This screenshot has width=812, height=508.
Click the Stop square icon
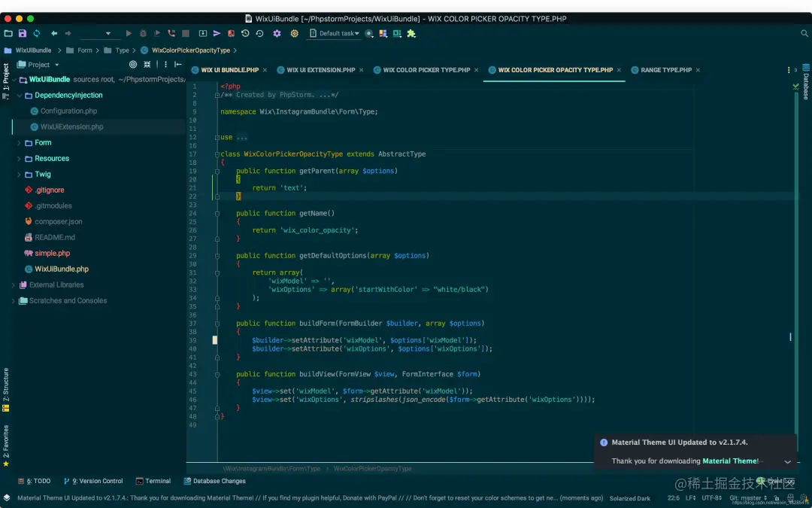pyautogui.click(x=186, y=33)
